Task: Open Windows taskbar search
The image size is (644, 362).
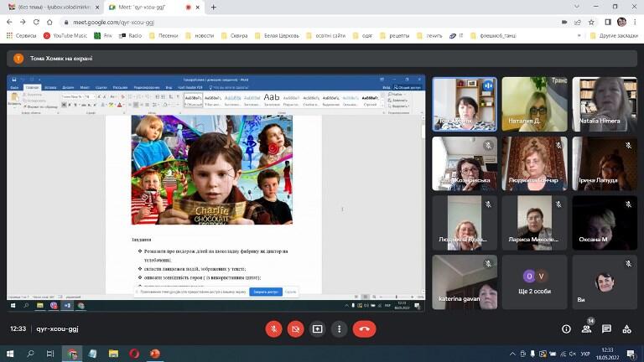Action: 30,354
